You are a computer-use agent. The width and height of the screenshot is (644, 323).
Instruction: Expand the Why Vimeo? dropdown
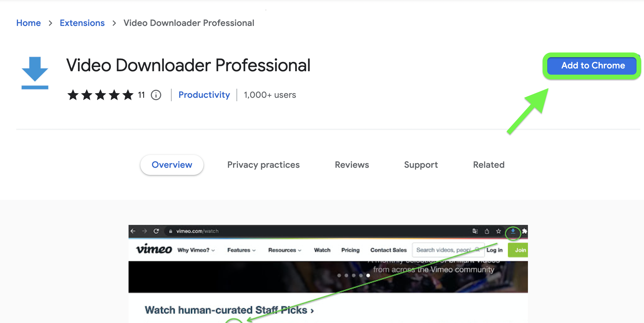point(196,250)
